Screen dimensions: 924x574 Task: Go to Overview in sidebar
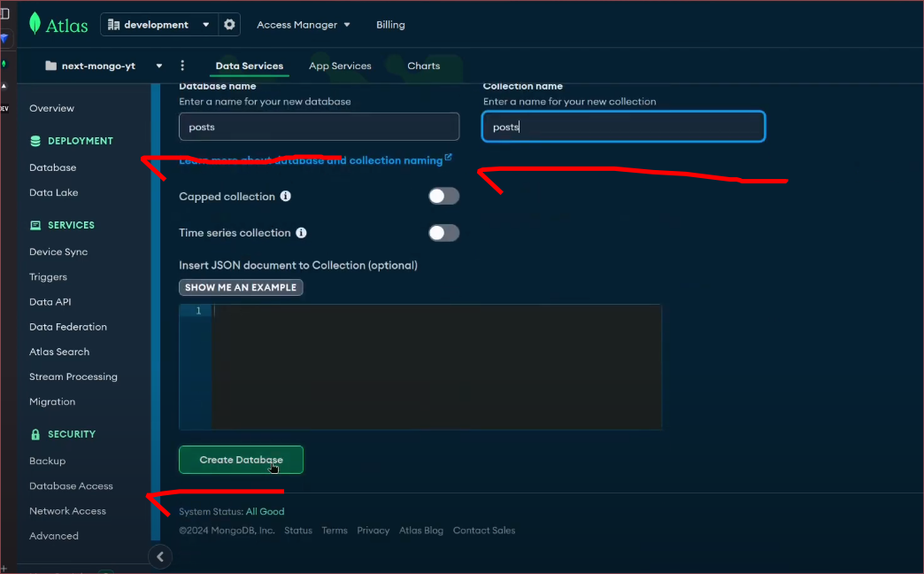52,108
